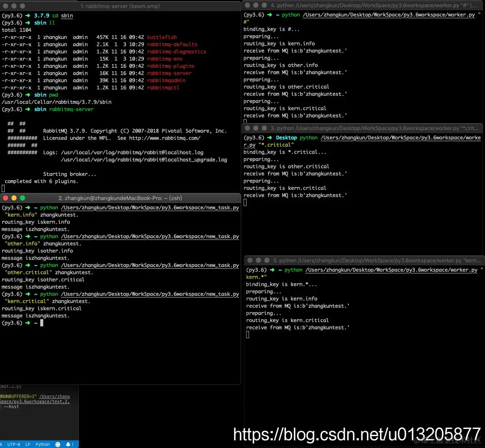The height and width of the screenshot is (448, 485).
Task: Close the worker.py "*.crit..." terminal window 3
Action: point(247,128)
